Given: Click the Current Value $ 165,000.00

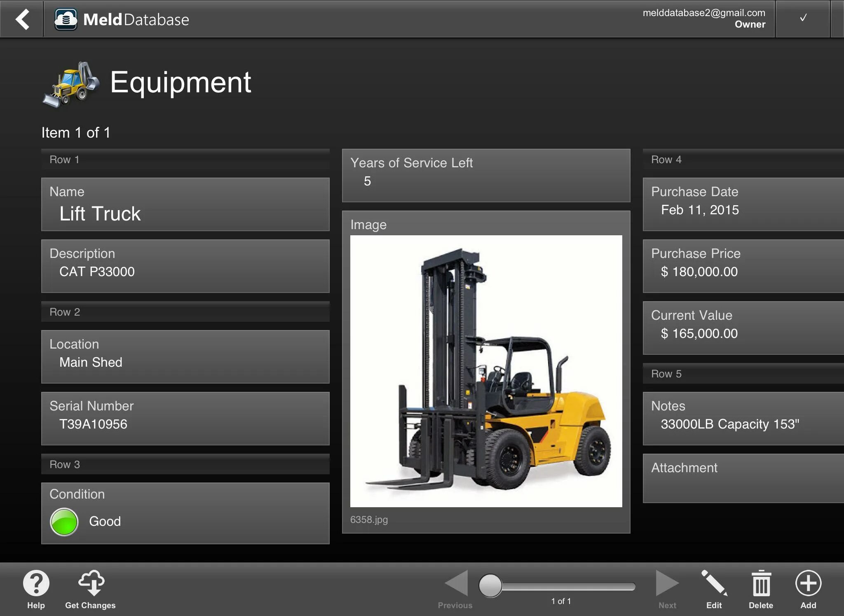Looking at the screenshot, I should (x=743, y=328).
